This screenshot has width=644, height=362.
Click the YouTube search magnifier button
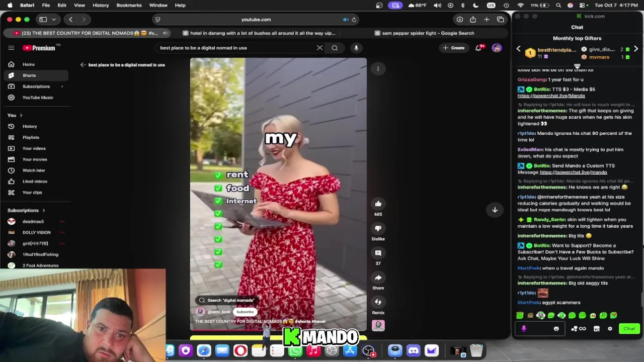(x=335, y=48)
